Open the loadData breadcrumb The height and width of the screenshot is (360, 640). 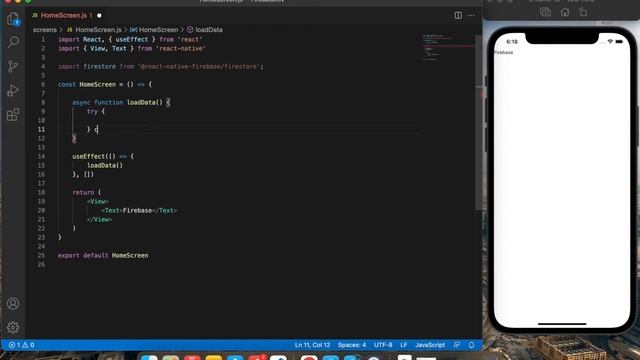point(205,30)
